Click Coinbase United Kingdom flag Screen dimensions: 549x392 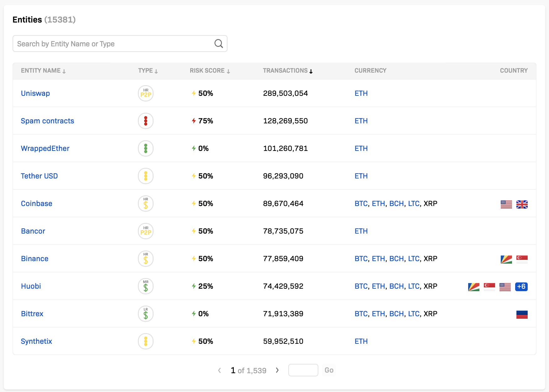[x=522, y=204]
